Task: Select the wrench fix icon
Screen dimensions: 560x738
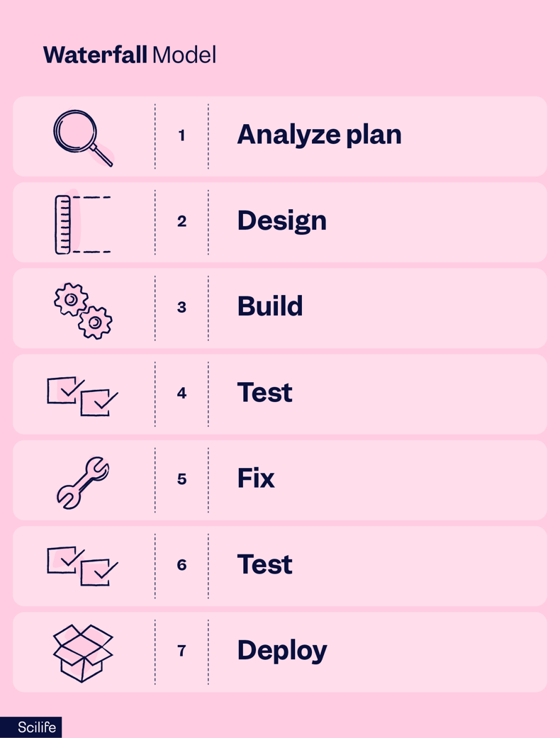Action: point(83,483)
